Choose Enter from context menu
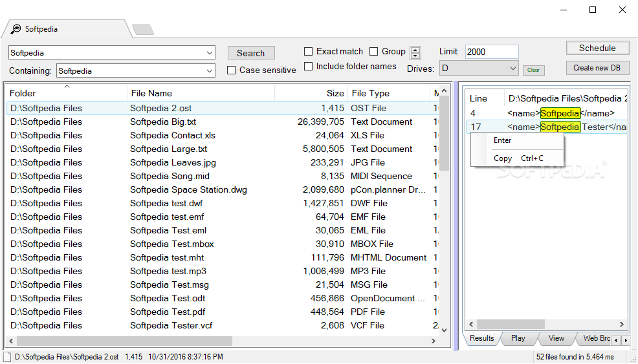The width and height of the screenshot is (638, 364). click(x=517, y=140)
